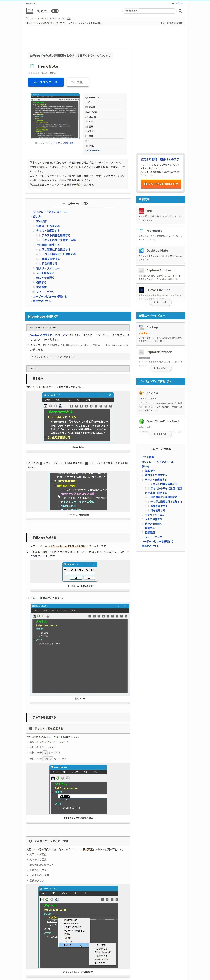This screenshot has height=980, width=210.
Task: Open the Frieve EffeTune article title
Action: coord(158,290)
